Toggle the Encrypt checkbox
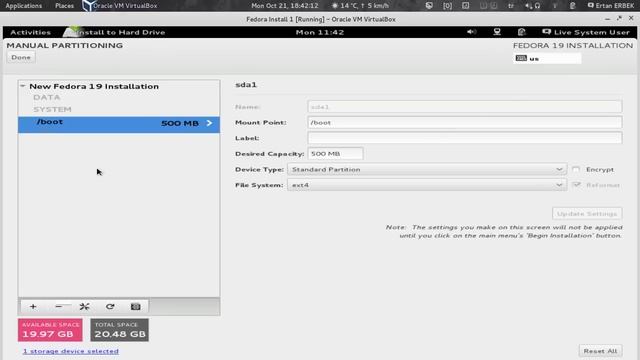The height and width of the screenshot is (360, 640). pos(576,169)
